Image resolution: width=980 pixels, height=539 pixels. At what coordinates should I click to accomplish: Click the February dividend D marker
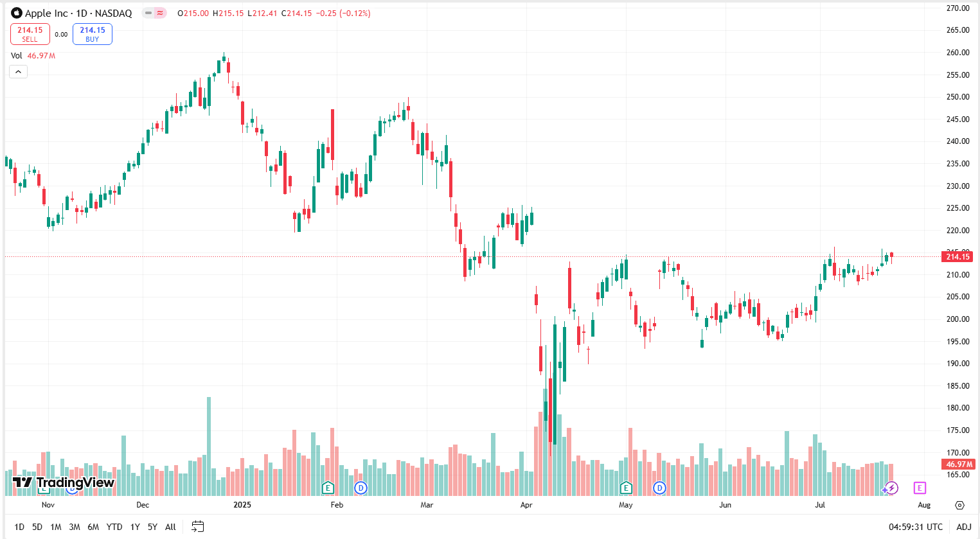(361, 488)
